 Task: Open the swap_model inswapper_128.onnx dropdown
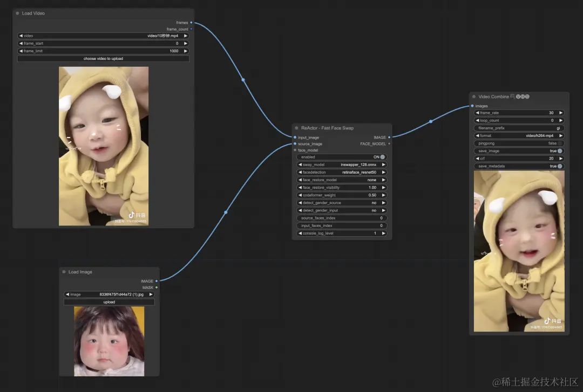[342, 164]
